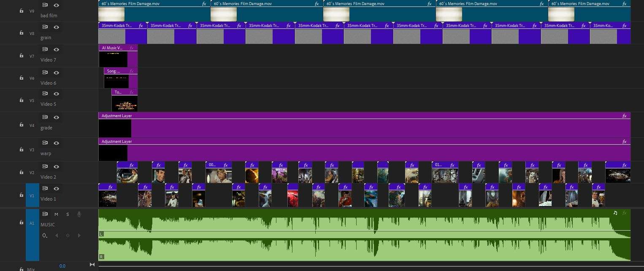
Task: Hide the bad film track output
Action: [x=57, y=5]
